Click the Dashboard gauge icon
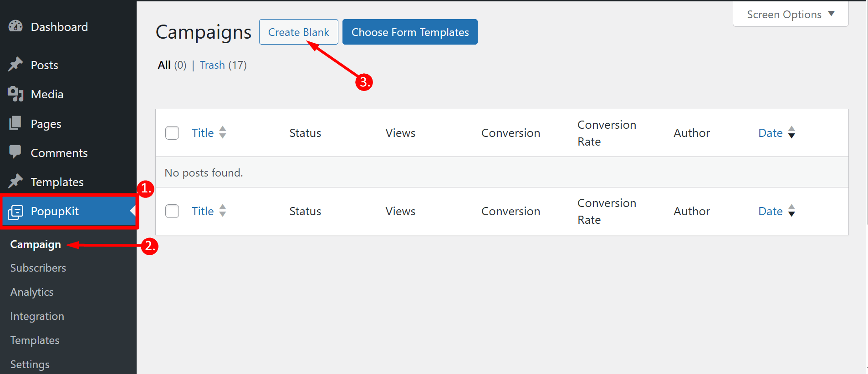The width and height of the screenshot is (868, 374). [15, 26]
